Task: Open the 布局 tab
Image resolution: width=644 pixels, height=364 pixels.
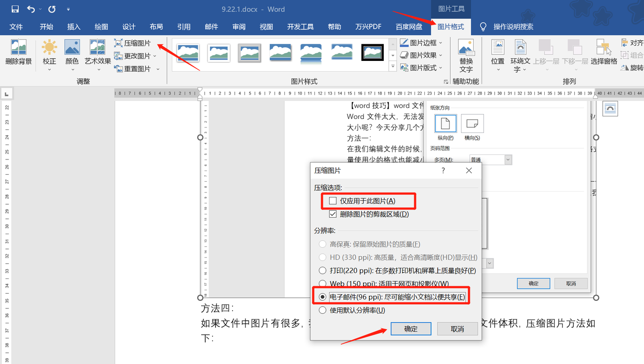Action: tap(156, 27)
